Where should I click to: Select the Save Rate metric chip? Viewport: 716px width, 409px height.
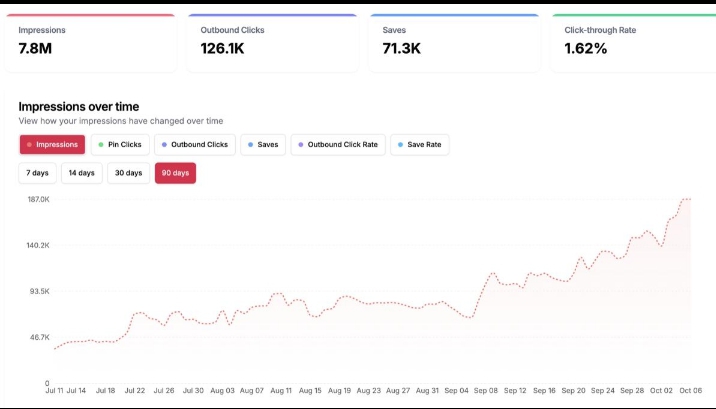point(420,145)
